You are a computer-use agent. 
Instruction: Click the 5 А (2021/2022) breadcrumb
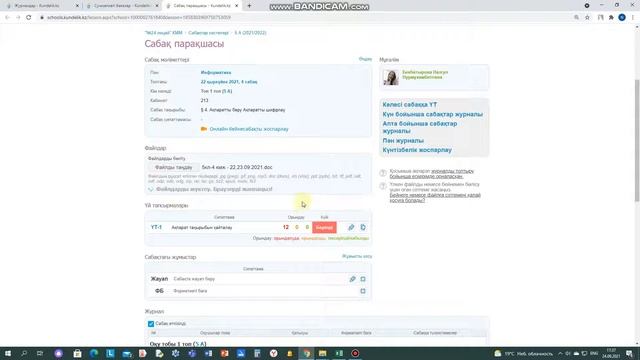coord(250,33)
